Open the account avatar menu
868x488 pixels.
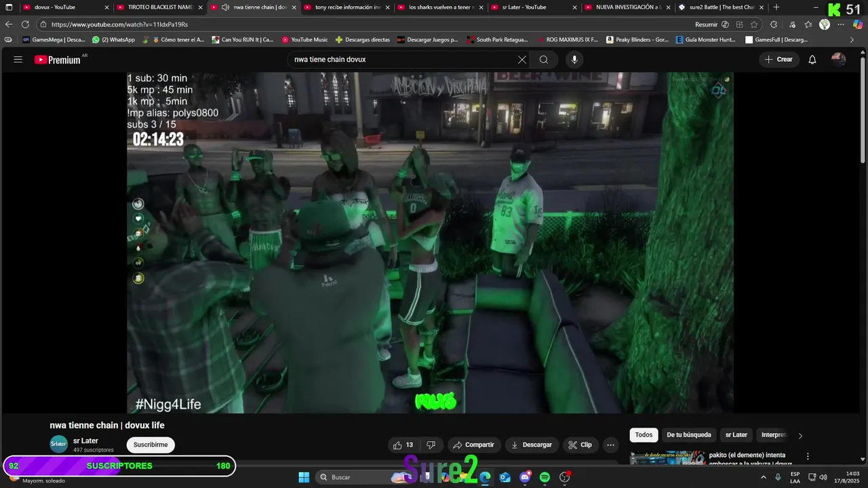pyautogui.click(x=839, y=60)
